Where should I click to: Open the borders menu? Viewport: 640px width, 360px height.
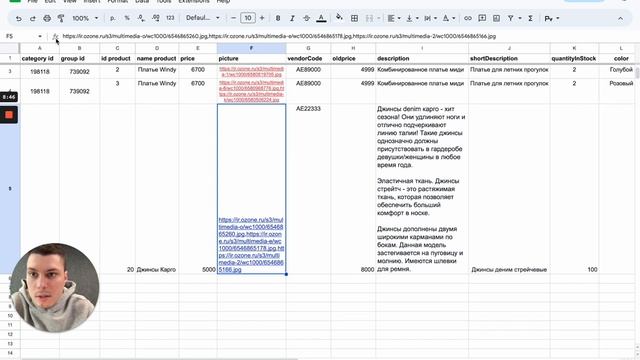(x=354, y=18)
